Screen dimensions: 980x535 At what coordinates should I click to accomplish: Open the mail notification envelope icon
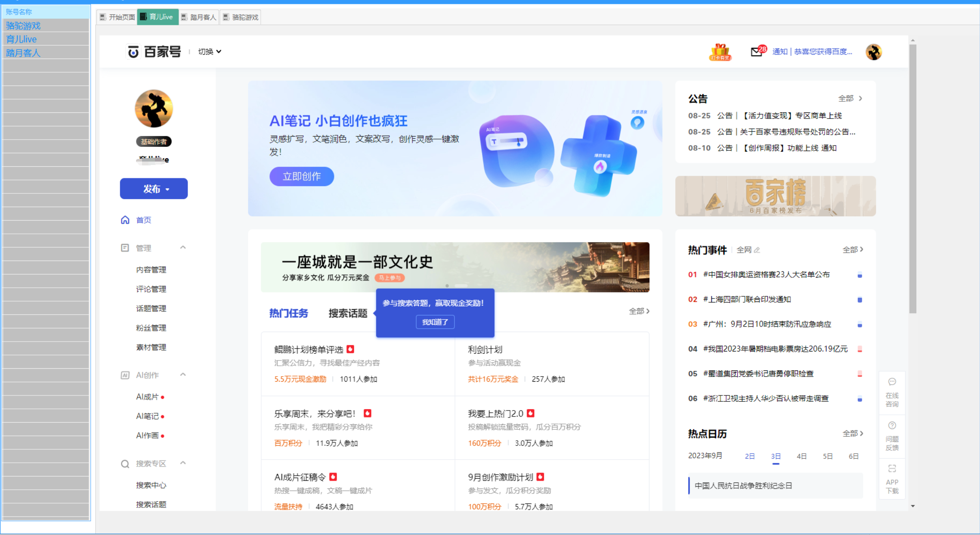tap(756, 52)
